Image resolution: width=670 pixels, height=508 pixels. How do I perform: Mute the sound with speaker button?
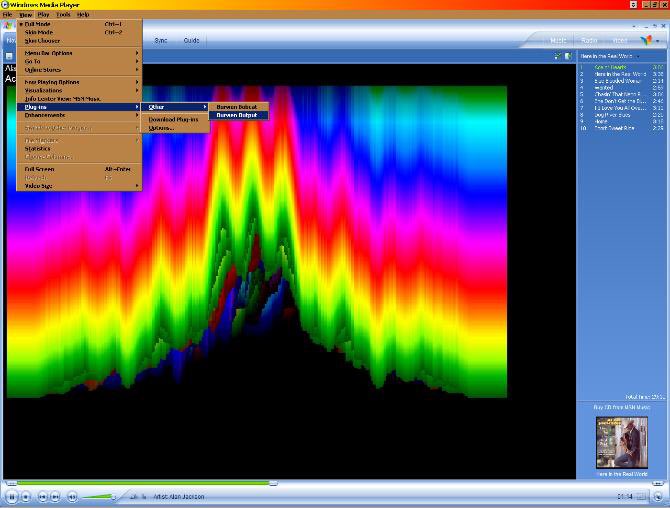[72, 497]
